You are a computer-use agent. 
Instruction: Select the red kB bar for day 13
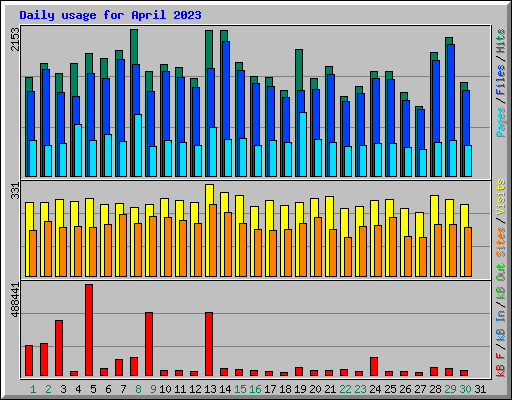(209, 344)
